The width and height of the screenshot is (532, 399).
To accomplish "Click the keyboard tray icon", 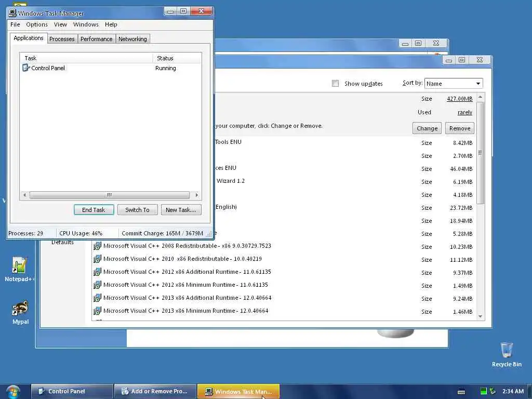I will tap(461, 392).
